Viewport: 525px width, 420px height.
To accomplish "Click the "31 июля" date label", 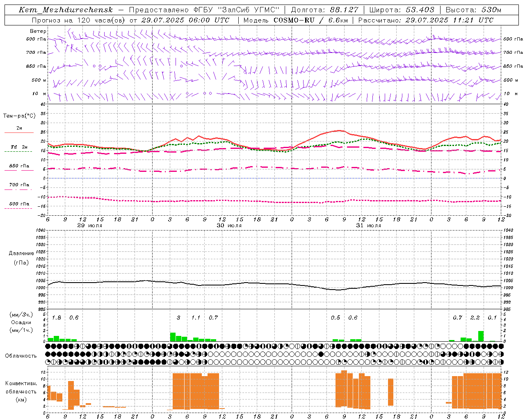I will click(x=369, y=226).
